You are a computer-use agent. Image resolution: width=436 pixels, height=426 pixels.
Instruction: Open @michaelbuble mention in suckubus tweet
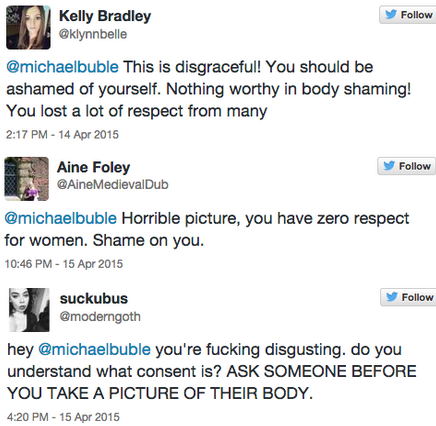coord(95,349)
